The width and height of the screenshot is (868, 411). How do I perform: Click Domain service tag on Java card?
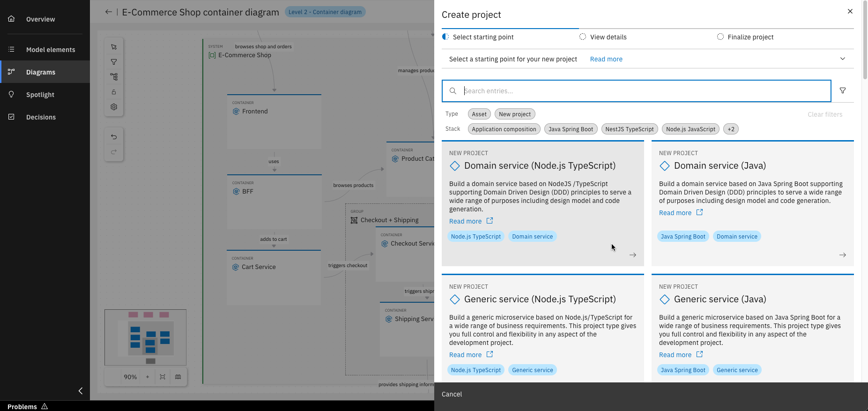coord(737,237)
